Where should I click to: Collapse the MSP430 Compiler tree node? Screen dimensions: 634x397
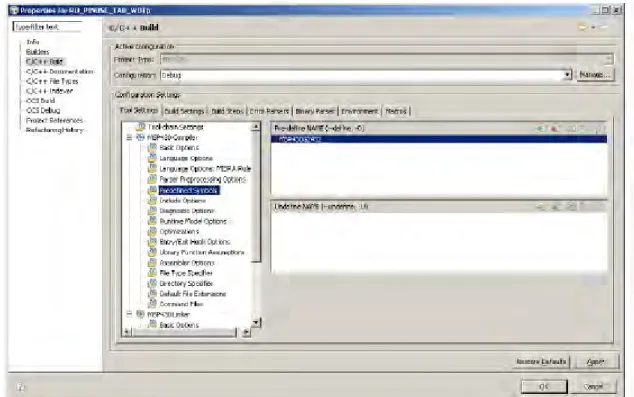tap(129, 137)
